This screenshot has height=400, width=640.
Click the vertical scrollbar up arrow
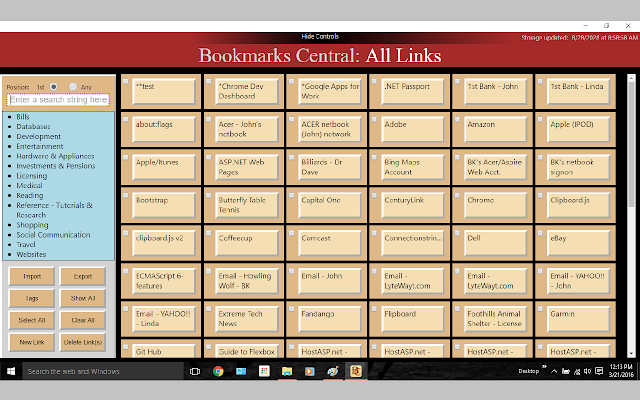pos(631,78)
